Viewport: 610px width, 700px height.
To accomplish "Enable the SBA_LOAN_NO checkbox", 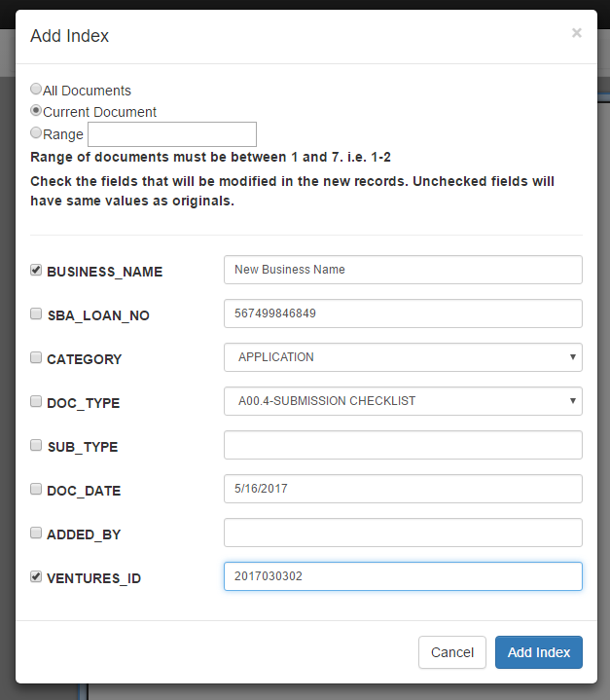I will [36, 313].
